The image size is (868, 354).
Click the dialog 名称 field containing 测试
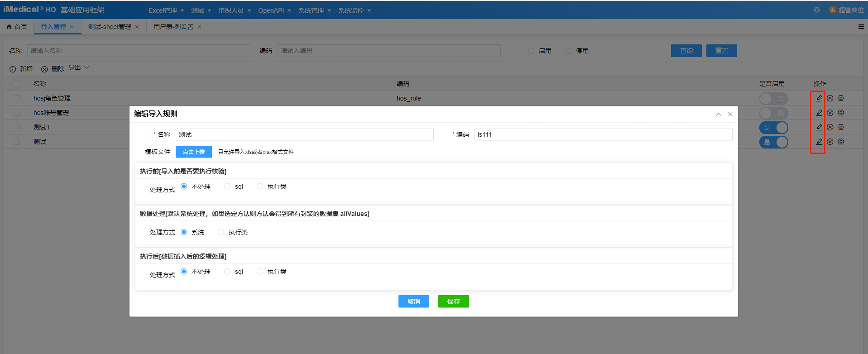tap(305, 134)
